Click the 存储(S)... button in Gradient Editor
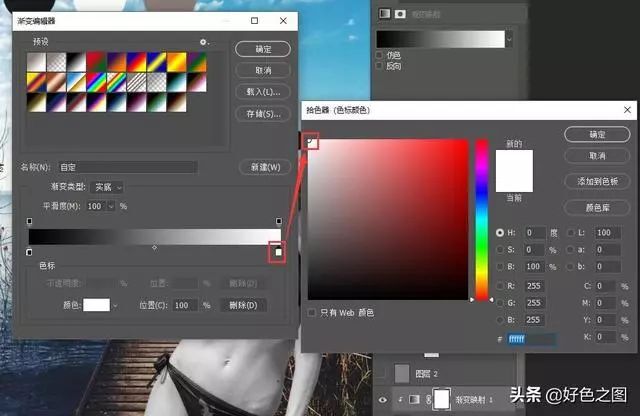The height and width of the screenshot is (416, 640). (x=262, y=114)
